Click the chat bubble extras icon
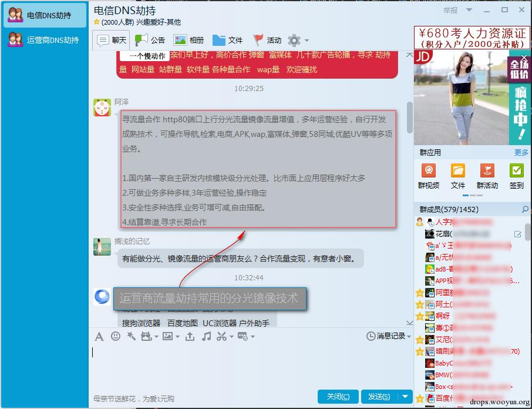 point(243,336)
